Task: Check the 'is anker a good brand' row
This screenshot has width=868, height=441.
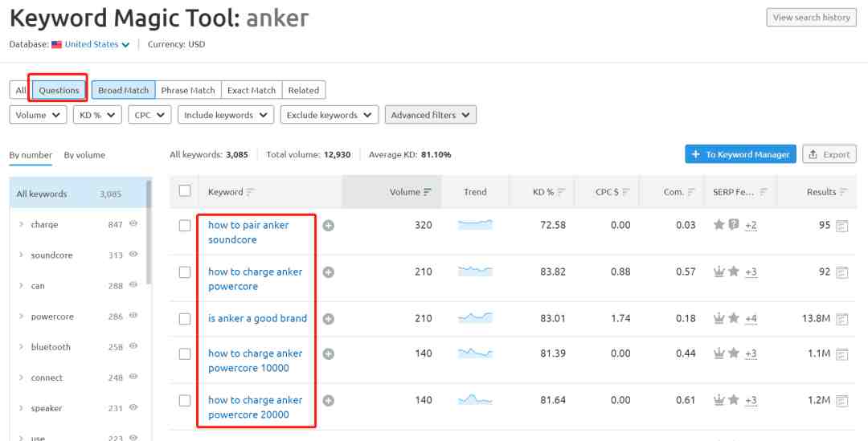Action: pyautogui.click(x=185, y=319)
